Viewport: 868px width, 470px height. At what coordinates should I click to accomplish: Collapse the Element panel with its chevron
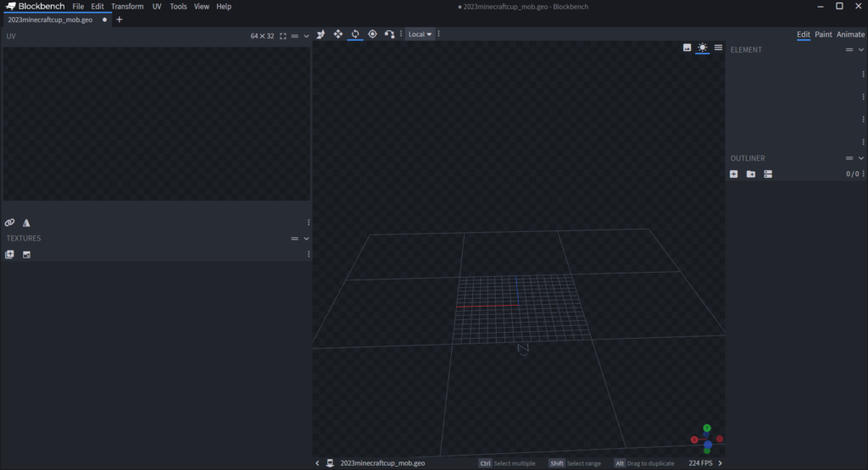point(861,50)
